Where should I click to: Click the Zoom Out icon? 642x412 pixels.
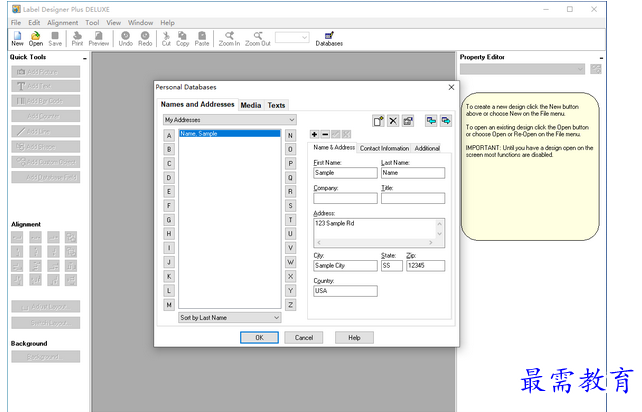(x=258, y=38)
